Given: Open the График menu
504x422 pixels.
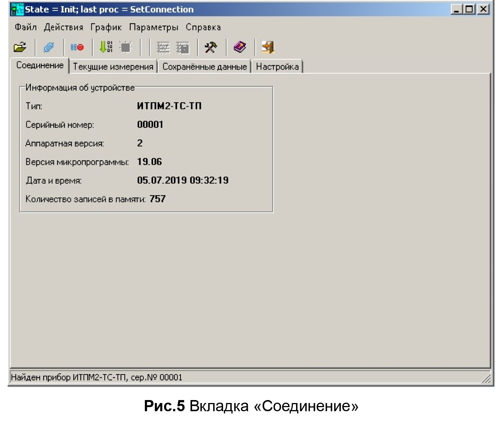Looking at the screenshot, I should 106,27.
